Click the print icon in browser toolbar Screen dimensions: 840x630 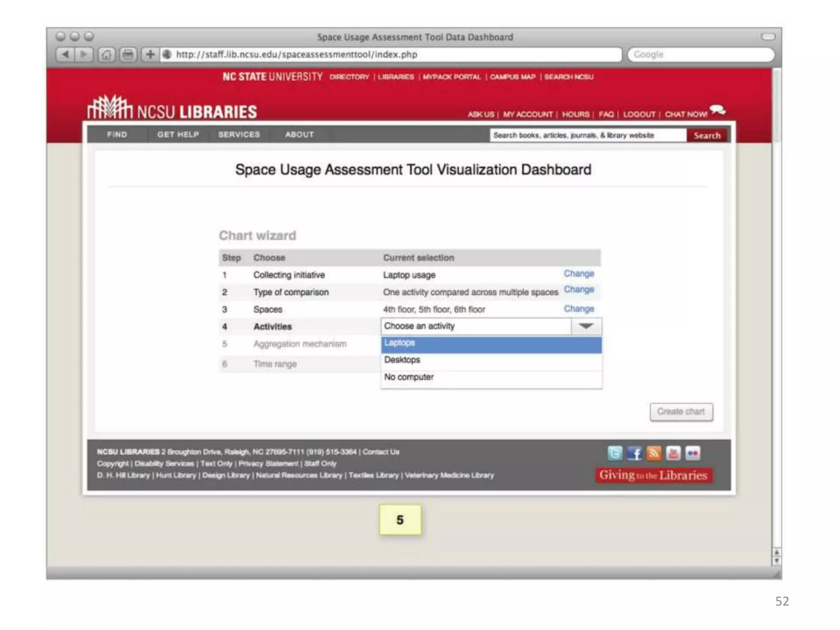(x=128, y=55)
